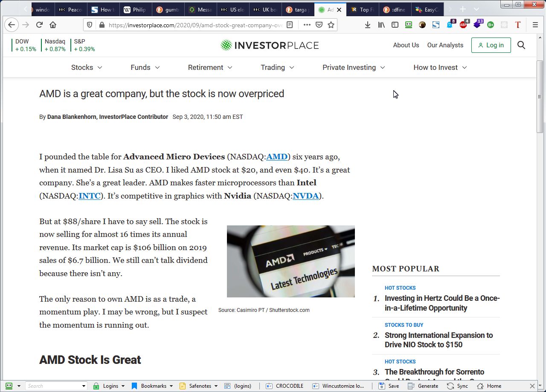This screenshot has height=392, width=546.
Task: Expand the How to Invest menu
Action: click(440, 67)
